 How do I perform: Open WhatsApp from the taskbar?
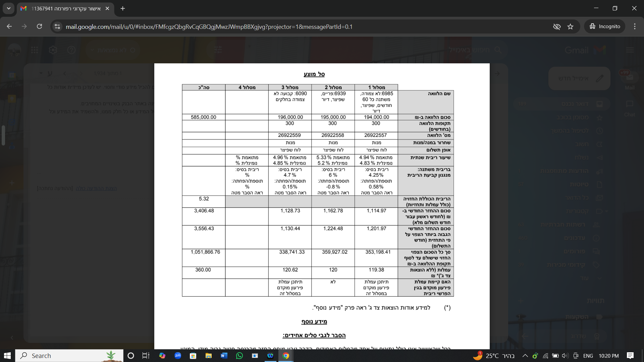(239, 356)
